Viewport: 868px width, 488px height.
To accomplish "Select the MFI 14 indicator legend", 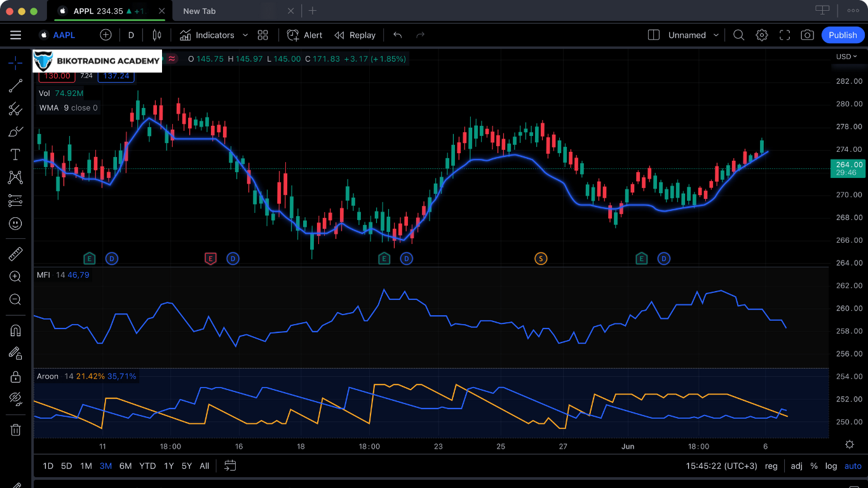I will (x=63, y=275).
